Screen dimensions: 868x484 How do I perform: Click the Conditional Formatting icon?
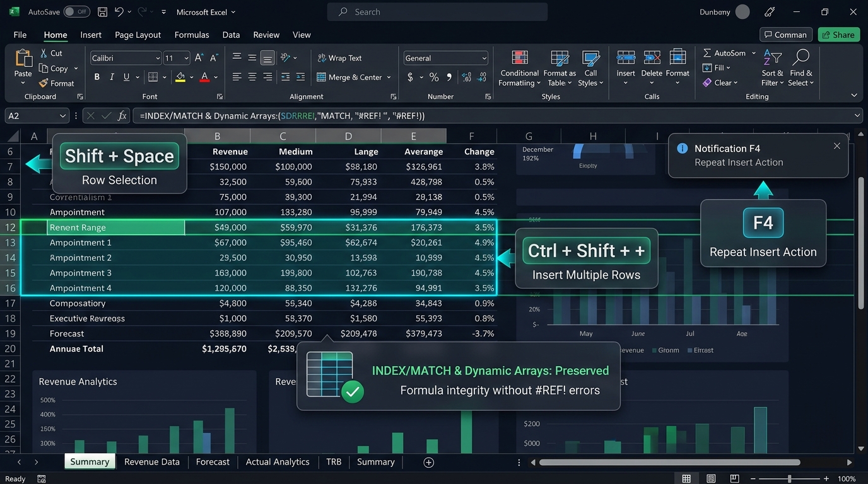point(520,59)
